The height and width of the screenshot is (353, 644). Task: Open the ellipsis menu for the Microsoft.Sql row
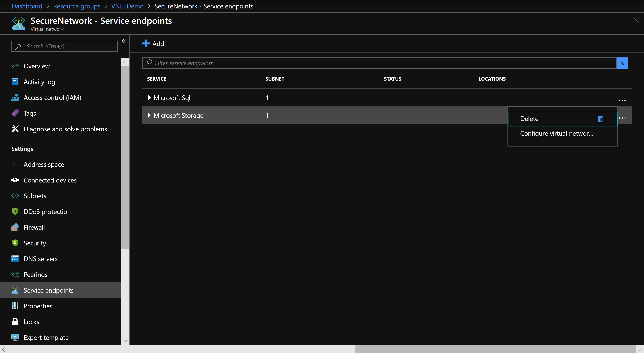click(622, 100)
